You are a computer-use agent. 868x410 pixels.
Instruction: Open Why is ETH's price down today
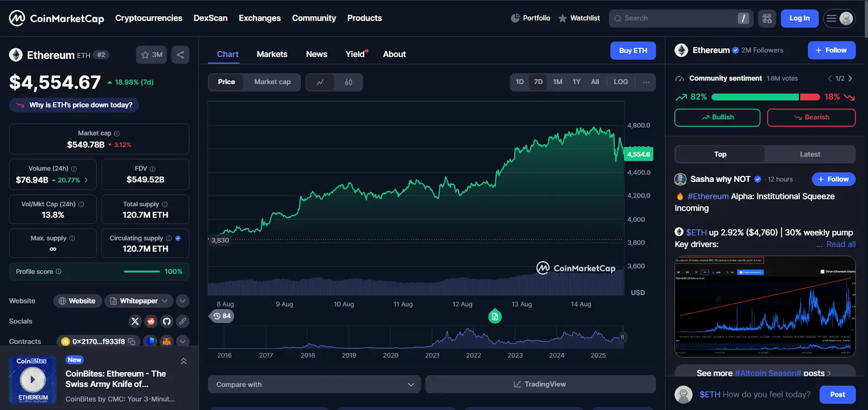point(74,105)
